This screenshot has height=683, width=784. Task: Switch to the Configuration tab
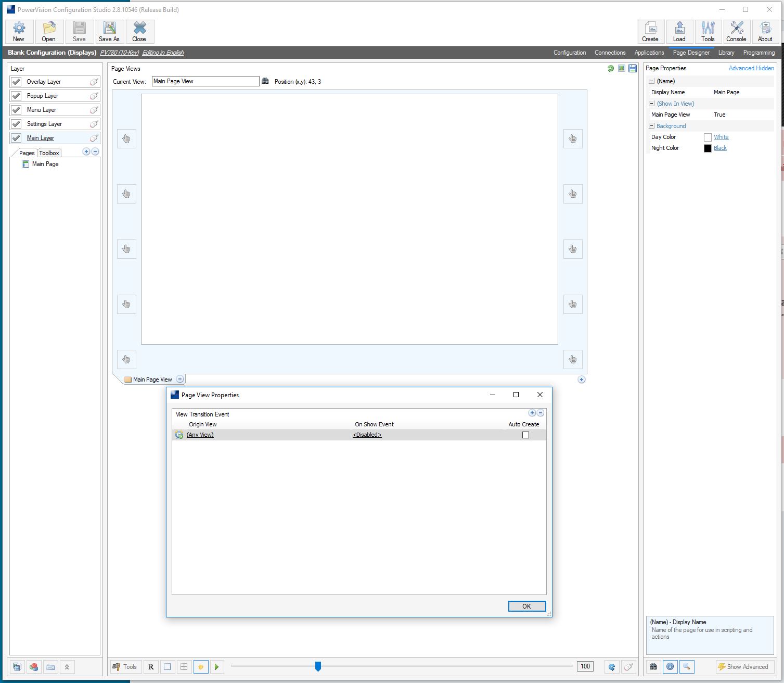(x=570, y=53)
